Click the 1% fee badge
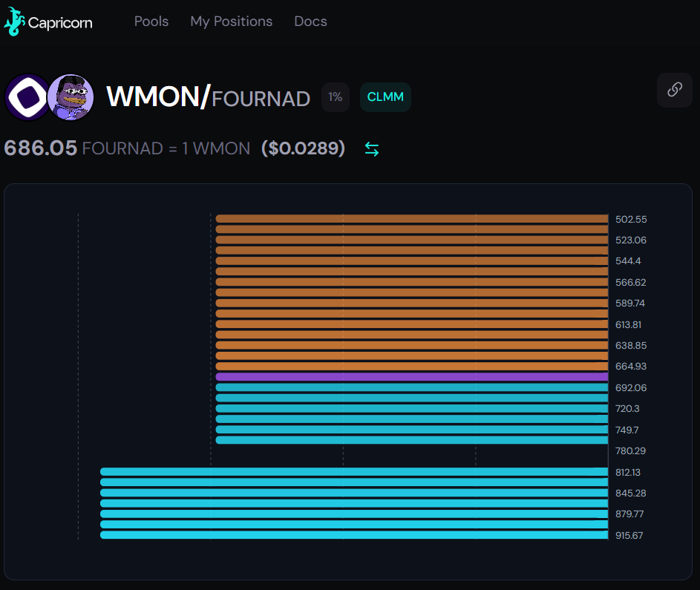Viewport: 700px width, 590px height. pos(336,96)
